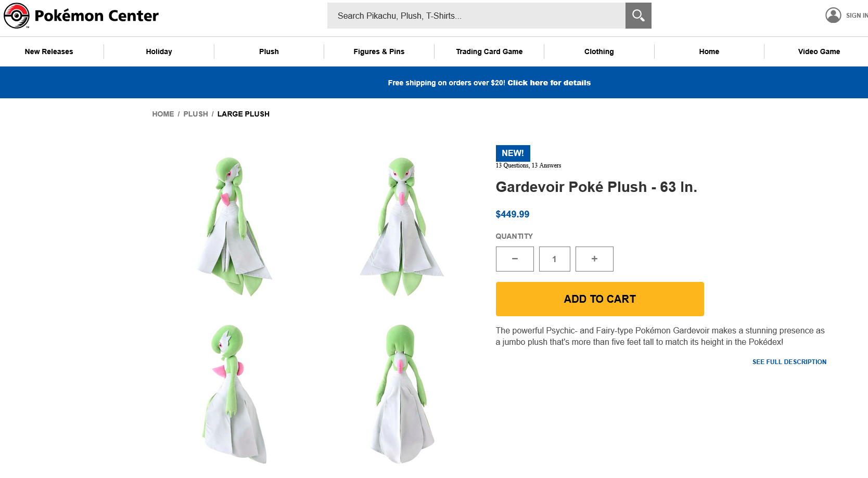Open the Clothing menu
Image resolution: width=868 pixels, height=478 pixels.
[599, 51]
